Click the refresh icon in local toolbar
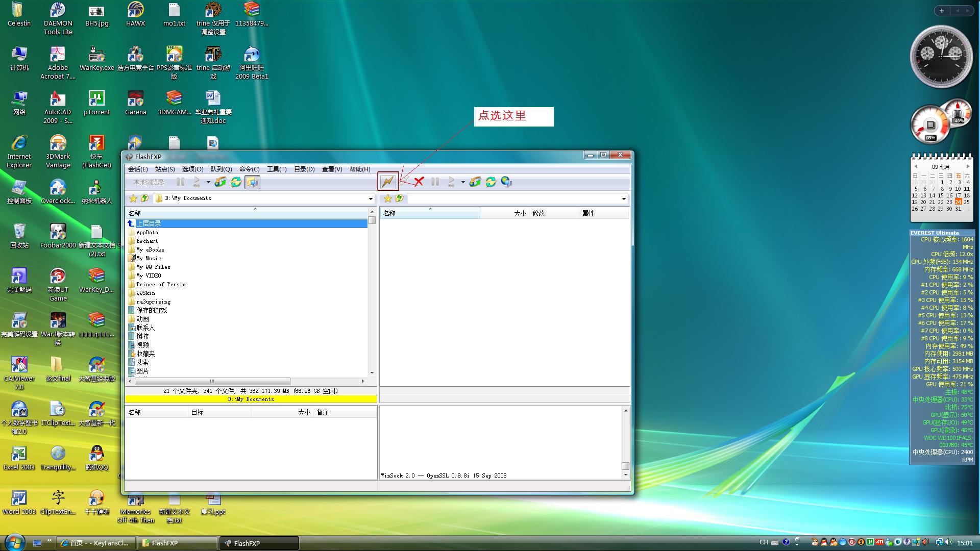 point(236,182)
